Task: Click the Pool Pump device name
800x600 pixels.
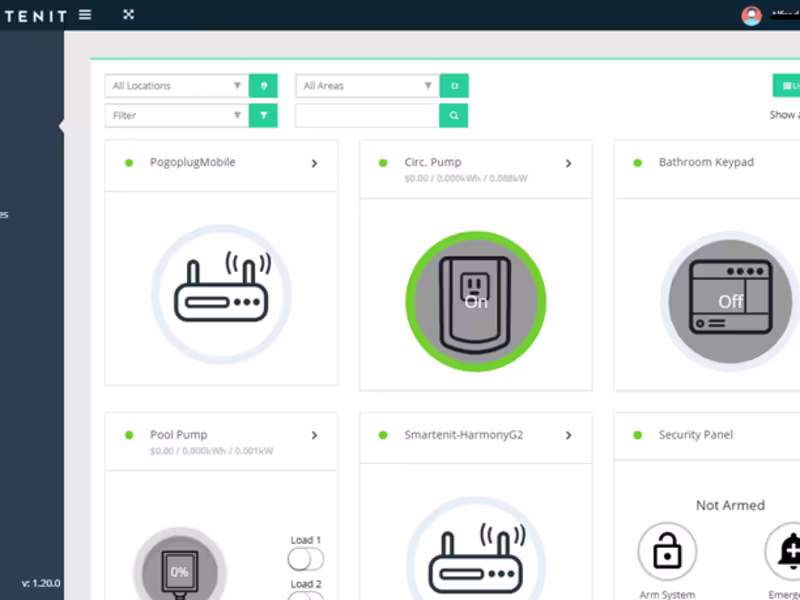Action: 178,435
